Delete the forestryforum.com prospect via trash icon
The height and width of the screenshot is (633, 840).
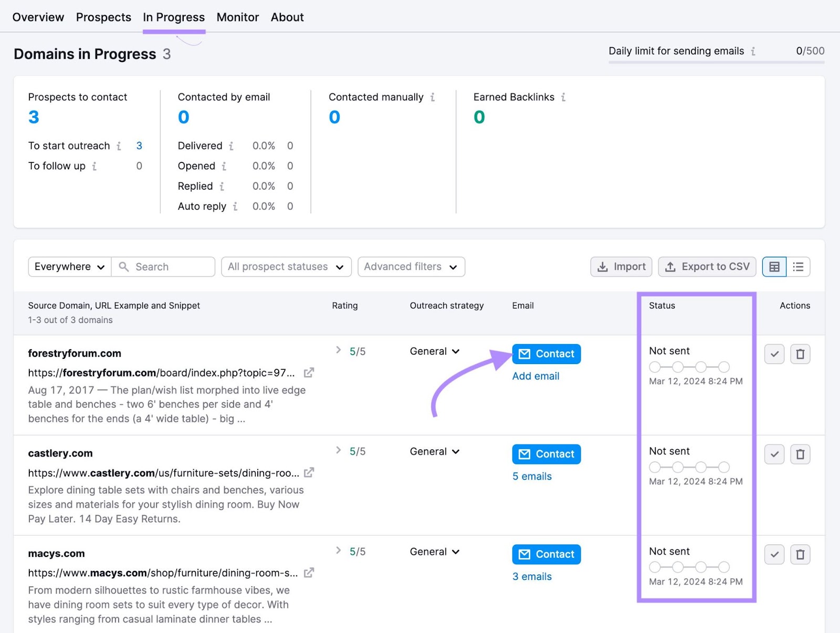[x=800, y=354]
